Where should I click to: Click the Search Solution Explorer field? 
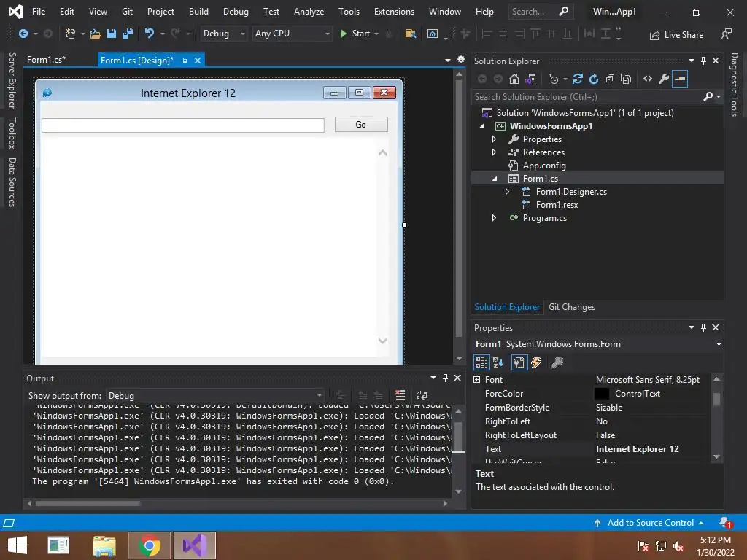(x=589, y=97)
